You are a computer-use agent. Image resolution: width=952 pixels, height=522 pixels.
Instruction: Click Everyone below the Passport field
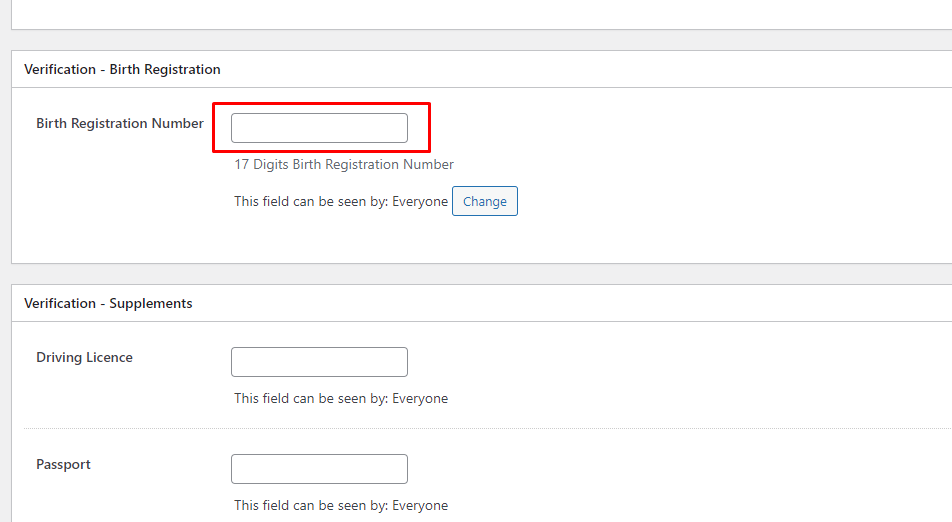pos(420,506)
